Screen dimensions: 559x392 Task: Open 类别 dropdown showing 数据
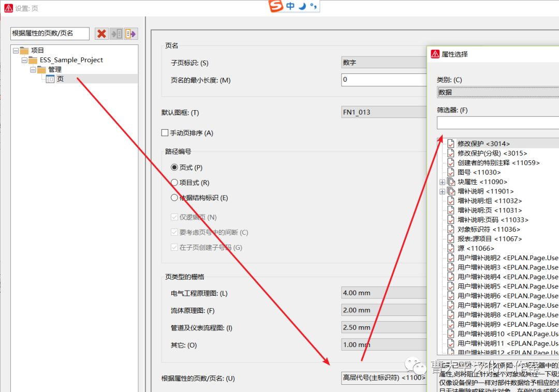click(498, 92)
